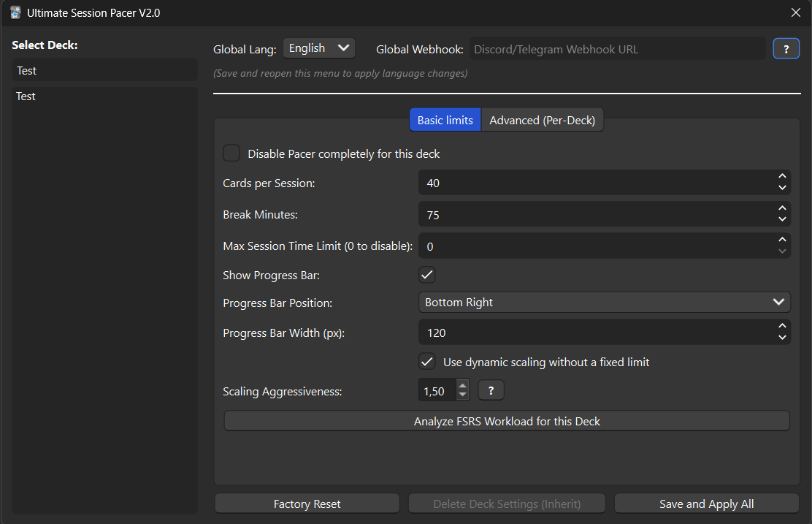Click Analyze FSRS Workload for this Deck
The width and height of the screenshot is (812, 524).
pos(506,420)
